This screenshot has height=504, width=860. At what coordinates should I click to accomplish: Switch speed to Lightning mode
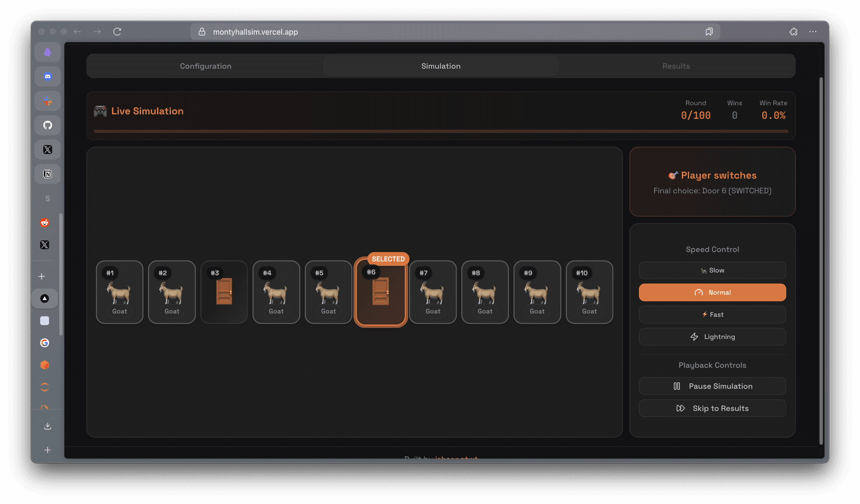(712, 336)
